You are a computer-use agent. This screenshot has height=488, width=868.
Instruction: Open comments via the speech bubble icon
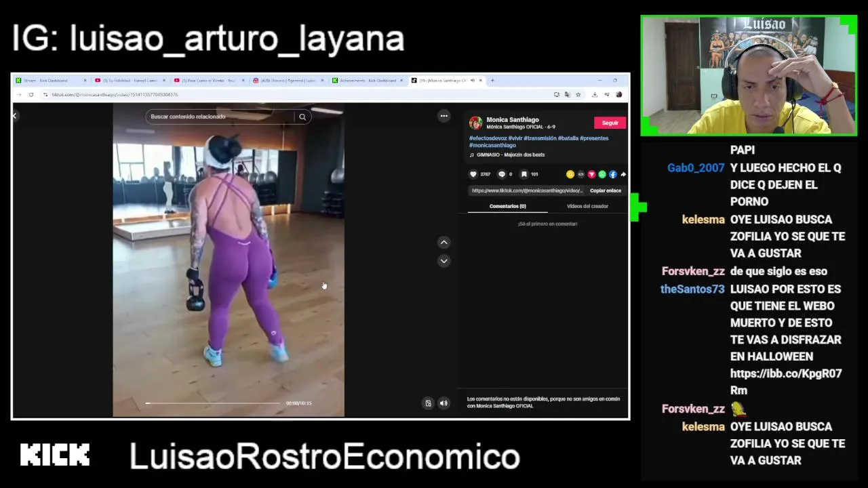click(502, 174)
